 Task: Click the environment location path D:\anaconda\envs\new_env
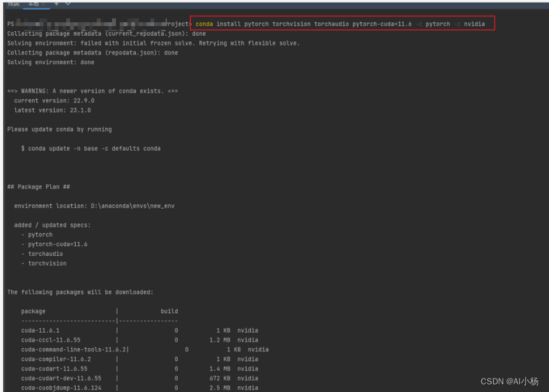click(132, 206)
